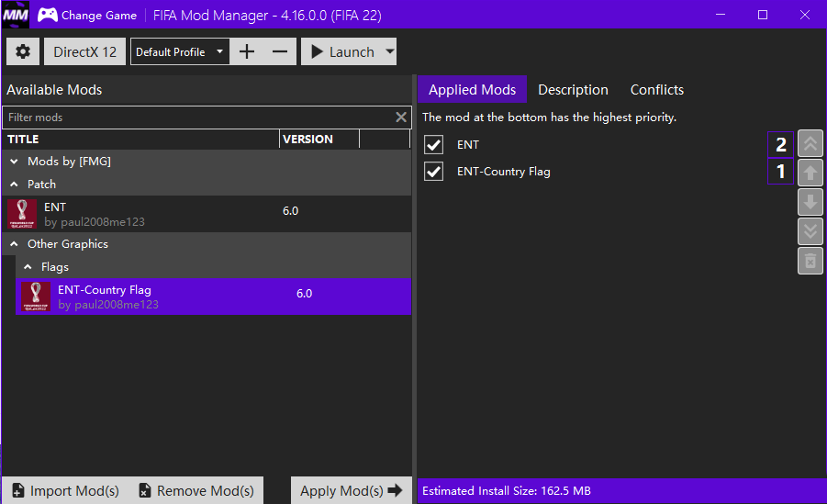Open the Conflicts tab

[x=656, y=90]
